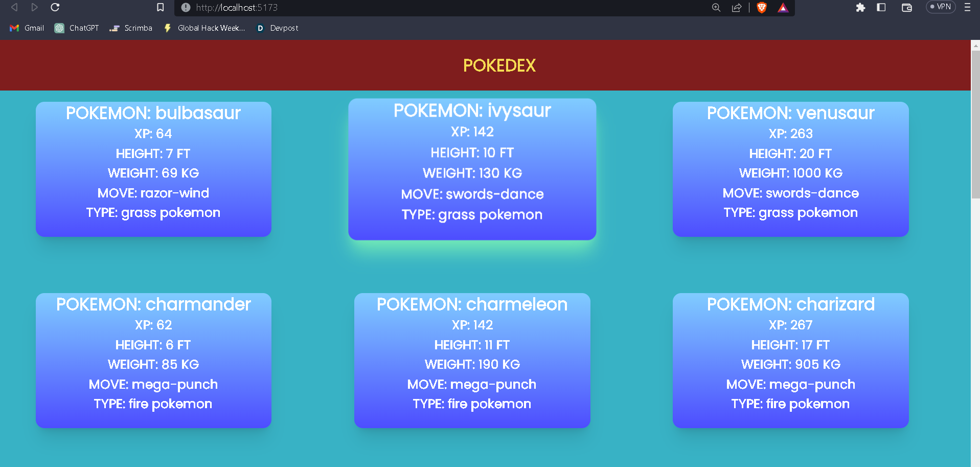This screenshot has height=467, width=980.
Task: Click 'WEIGHT: 190 KG' text
Action: 472,364
